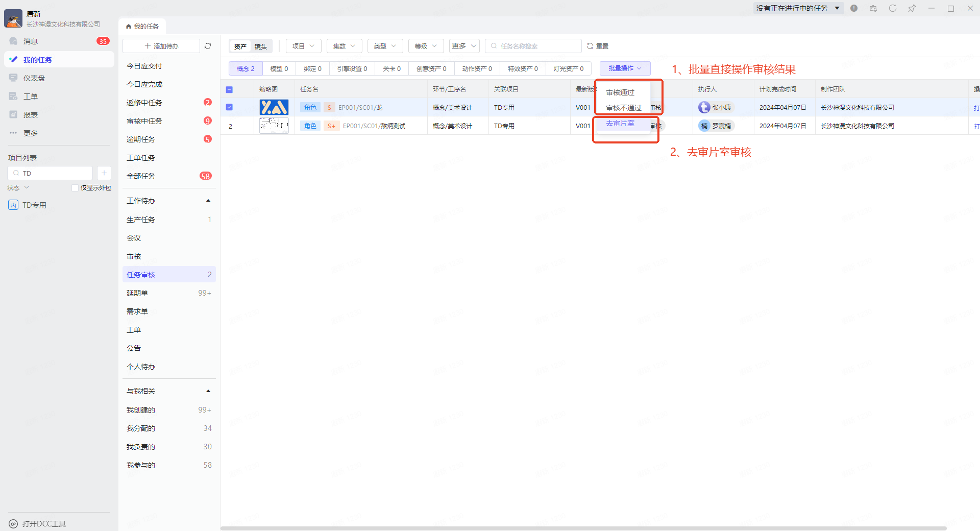
Task: Click the 重置 reset button
Action: tap(598, 46)
